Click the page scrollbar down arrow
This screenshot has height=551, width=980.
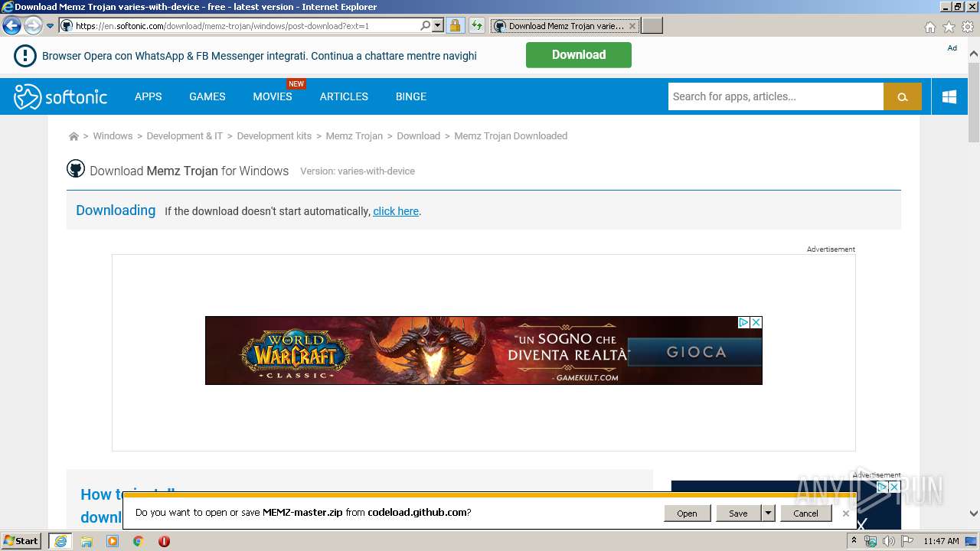974,514
